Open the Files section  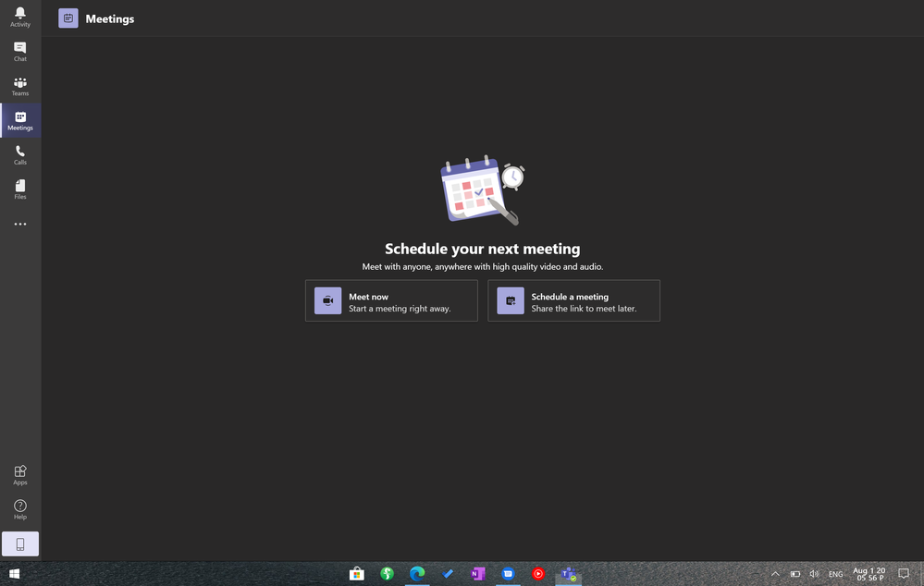pyautogui.click(x=20, y=189)
